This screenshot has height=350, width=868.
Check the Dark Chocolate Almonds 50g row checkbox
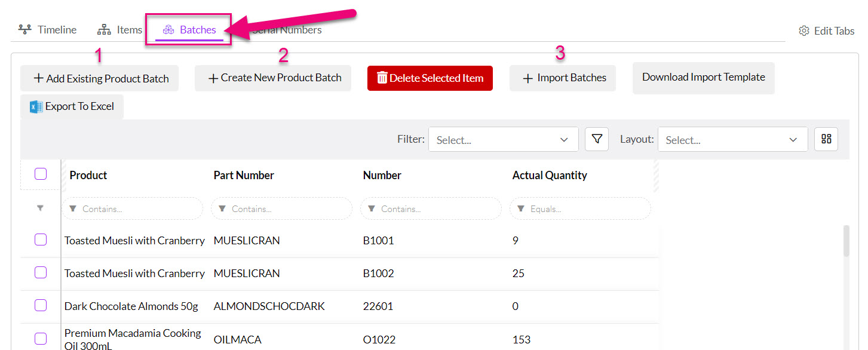pyautogui.click(x=40, y=305)
